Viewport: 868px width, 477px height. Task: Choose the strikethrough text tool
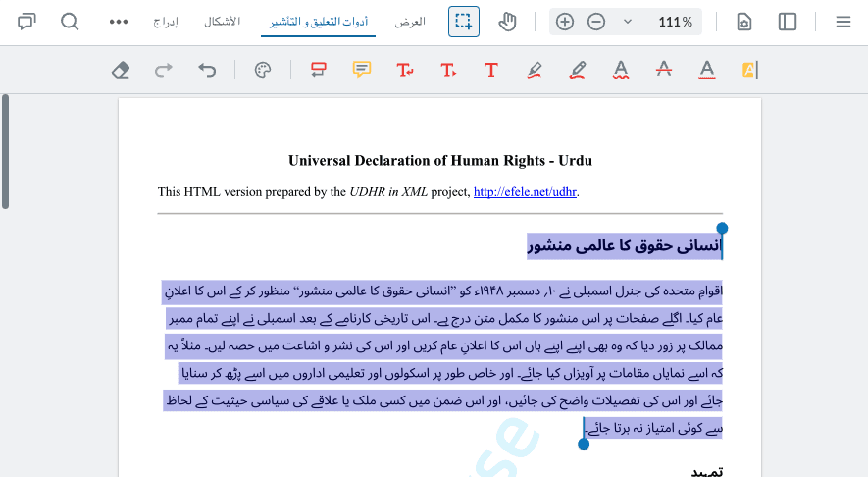click(x=663, y=70)
